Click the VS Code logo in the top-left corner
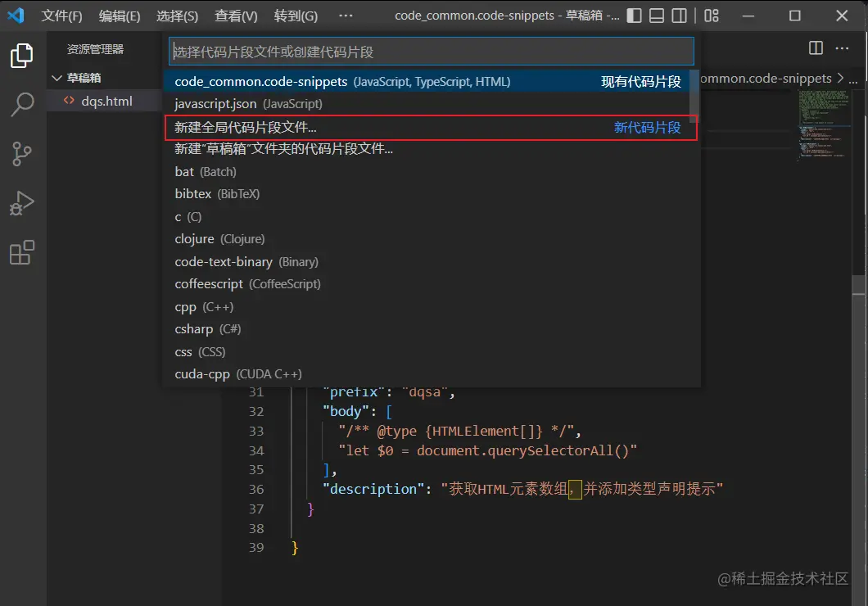 pos(15,15)
